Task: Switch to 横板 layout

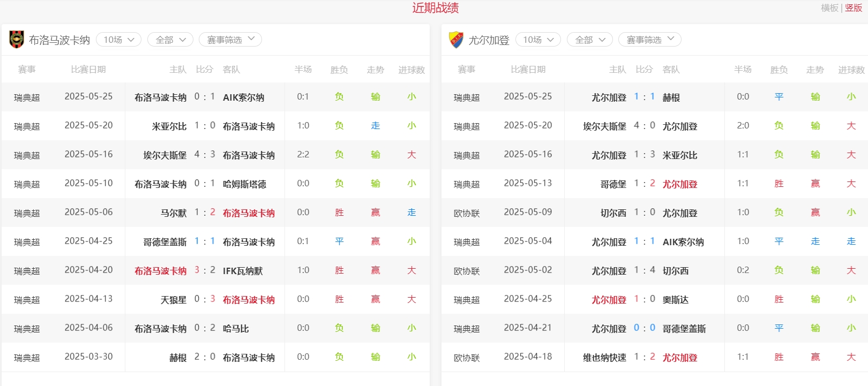Action: (829, 8)
